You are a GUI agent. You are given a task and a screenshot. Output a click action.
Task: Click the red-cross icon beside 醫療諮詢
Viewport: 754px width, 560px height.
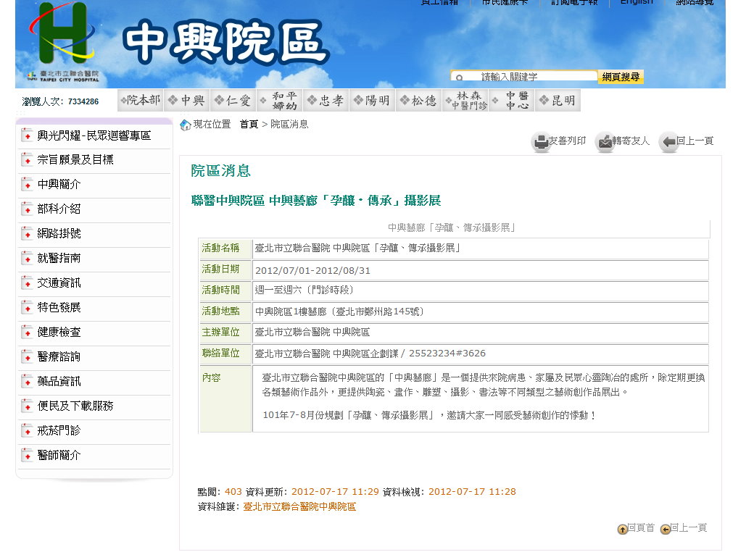27,356
